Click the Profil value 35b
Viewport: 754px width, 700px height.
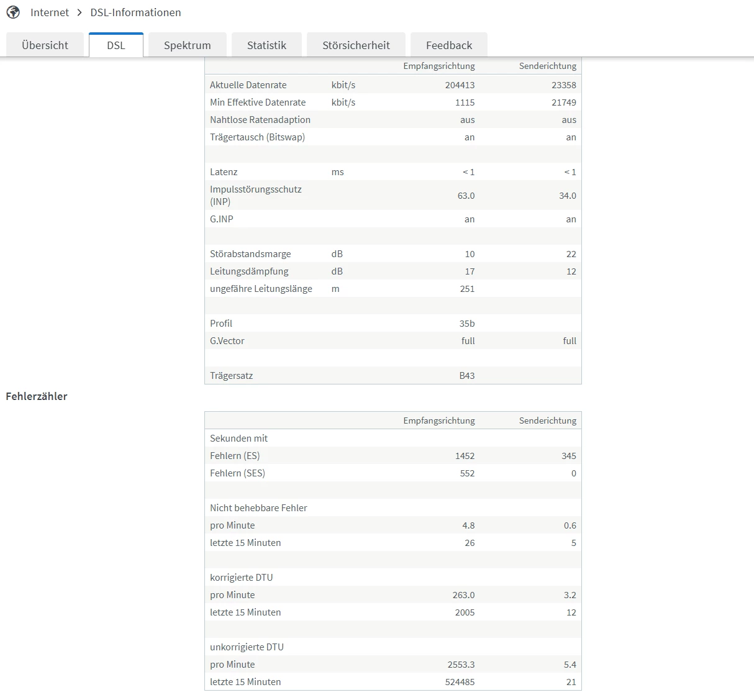(467, 324)
